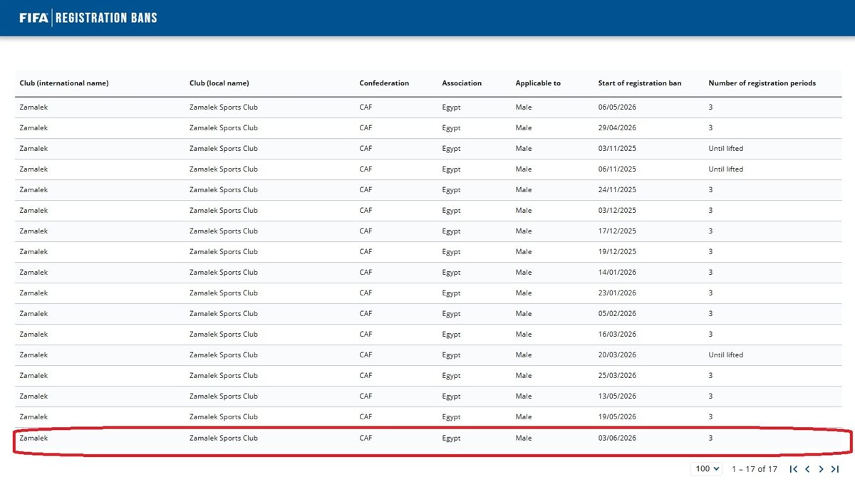This screenshot has width=855, height=504.
Task: Select the ban start date 14/01/2026
Action: point(617,273)
